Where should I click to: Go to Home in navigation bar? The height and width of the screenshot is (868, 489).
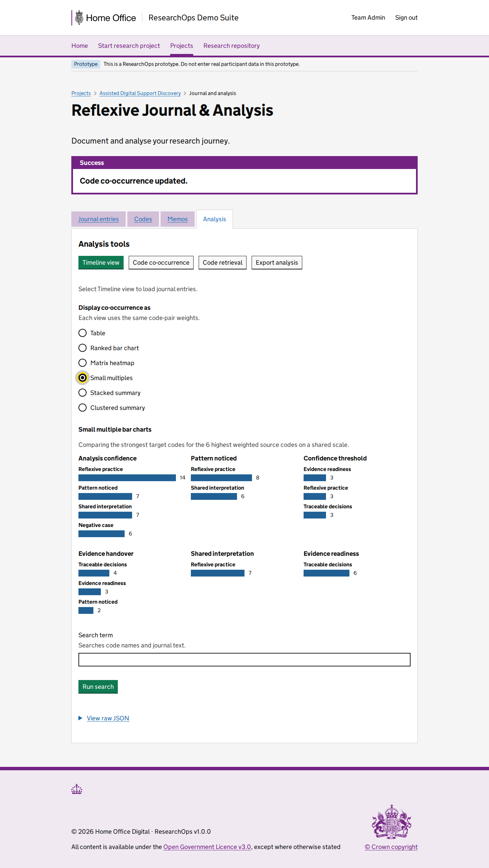(x=79, y=46)
